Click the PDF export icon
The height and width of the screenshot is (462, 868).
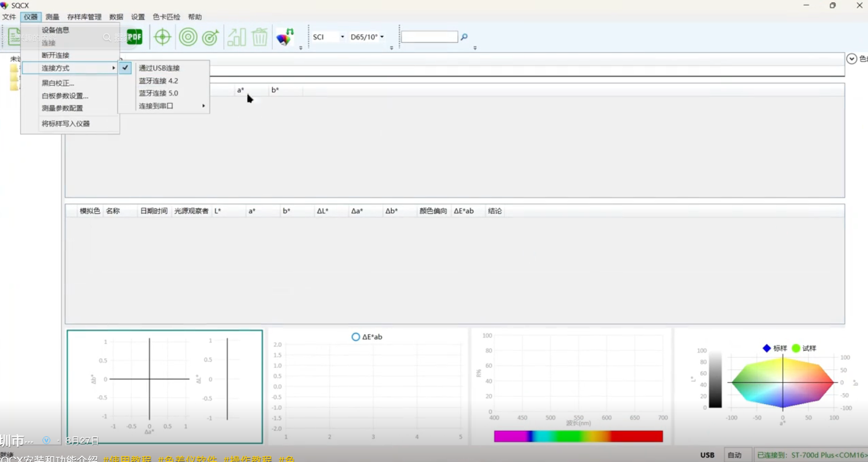pyautogui.click(x=134, y=37)
